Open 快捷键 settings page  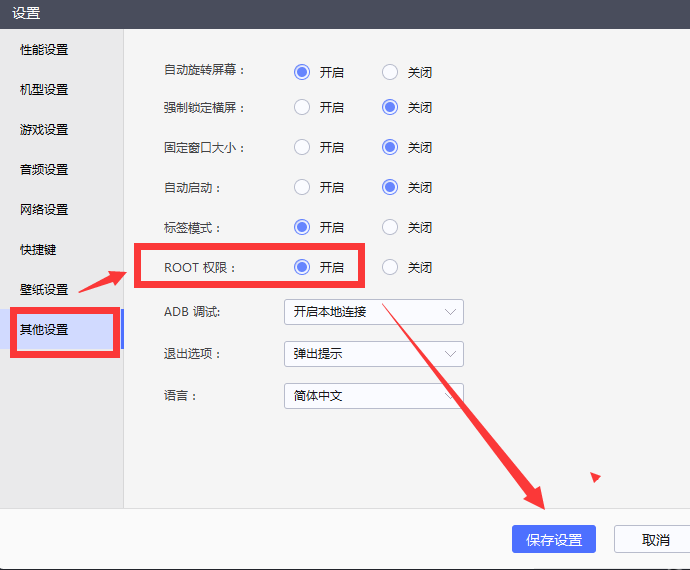[39, 250]
